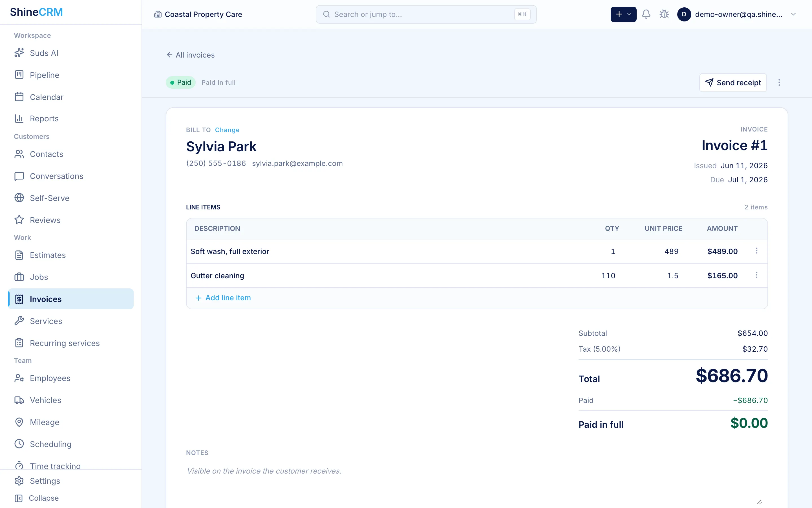Viewport: 812px width, 508px height.
Task: Open options for Gutter cleaning line item
Action: [x=757, y=275]
